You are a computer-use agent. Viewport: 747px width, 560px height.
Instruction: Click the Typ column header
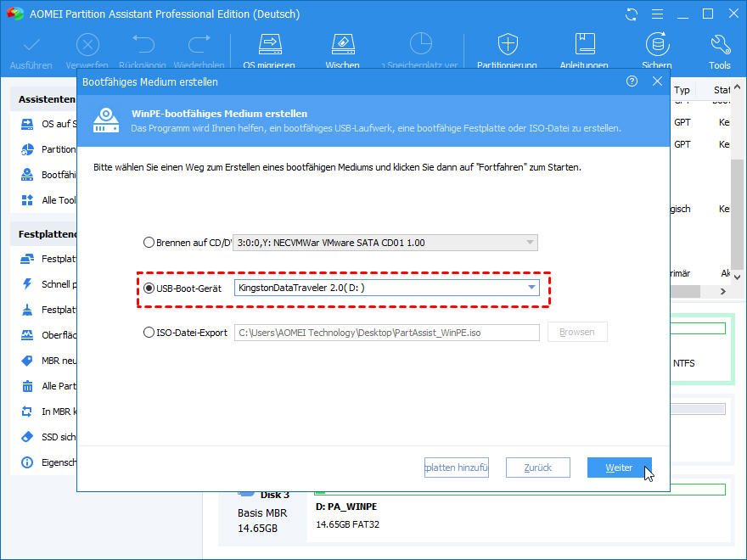[x=682, y=90]
